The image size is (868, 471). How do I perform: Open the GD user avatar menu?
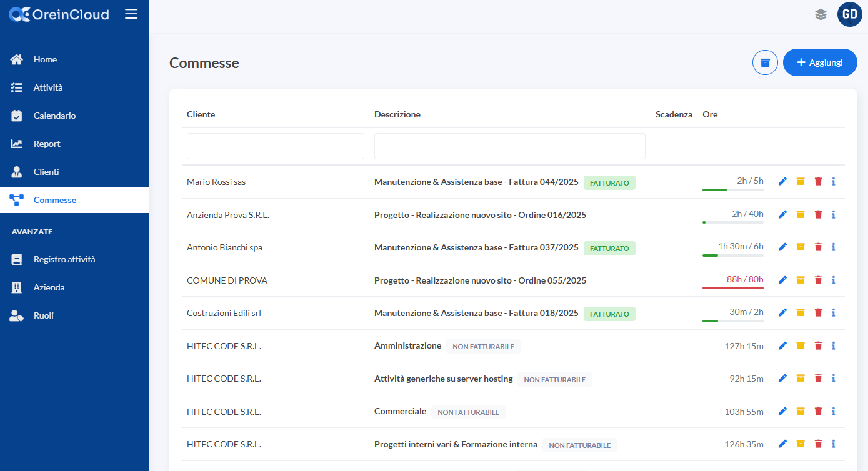pyautogui.click(x=849, y=14)
